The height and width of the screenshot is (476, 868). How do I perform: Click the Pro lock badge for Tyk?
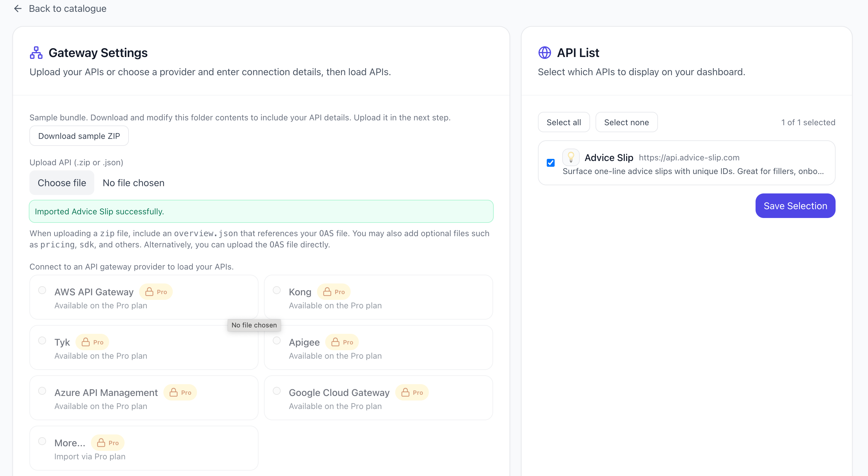(92, 342)
